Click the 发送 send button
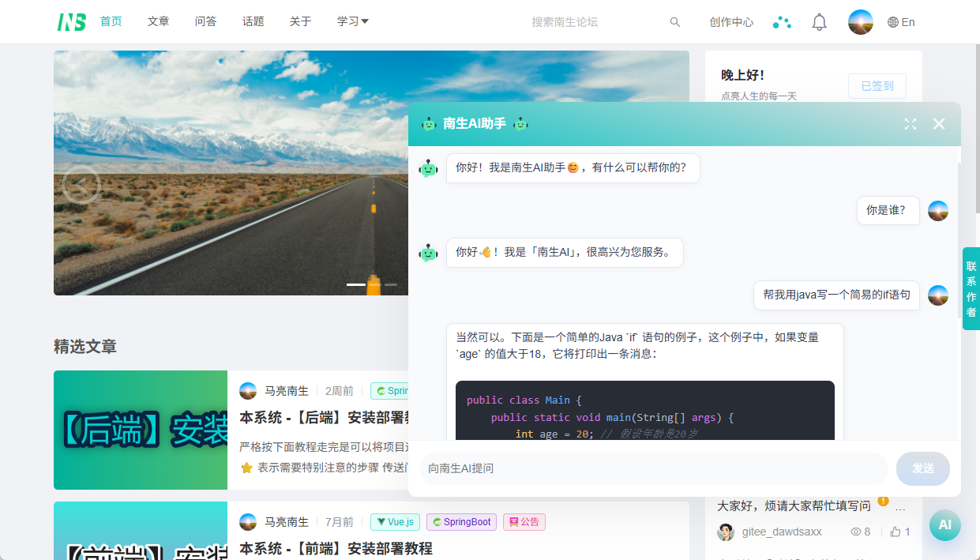This screenshot has width=980, height=560. coord(922,468)
